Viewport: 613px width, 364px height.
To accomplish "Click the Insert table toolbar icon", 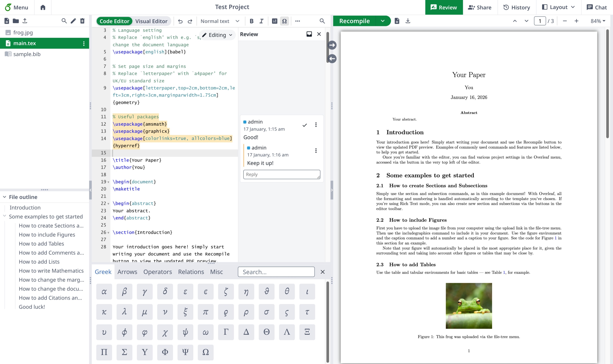I will point(274,21).
